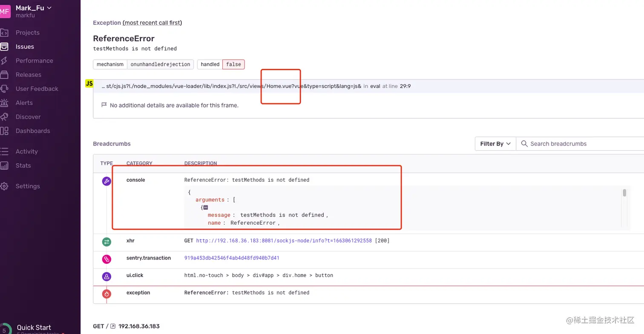Open the Quick Start panel
The width and height of the screenshot is (644, 334).
click(34, 328)
